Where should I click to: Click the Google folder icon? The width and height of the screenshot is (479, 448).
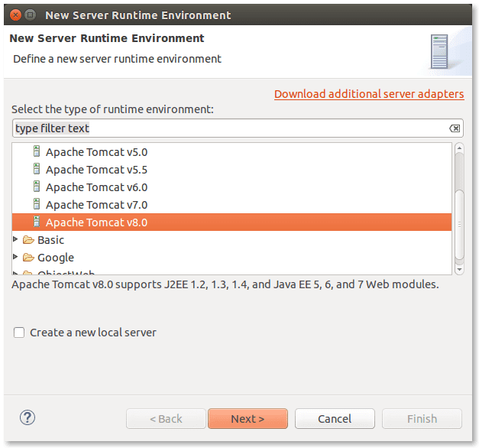pyautogui.click(x=28, y=258)
